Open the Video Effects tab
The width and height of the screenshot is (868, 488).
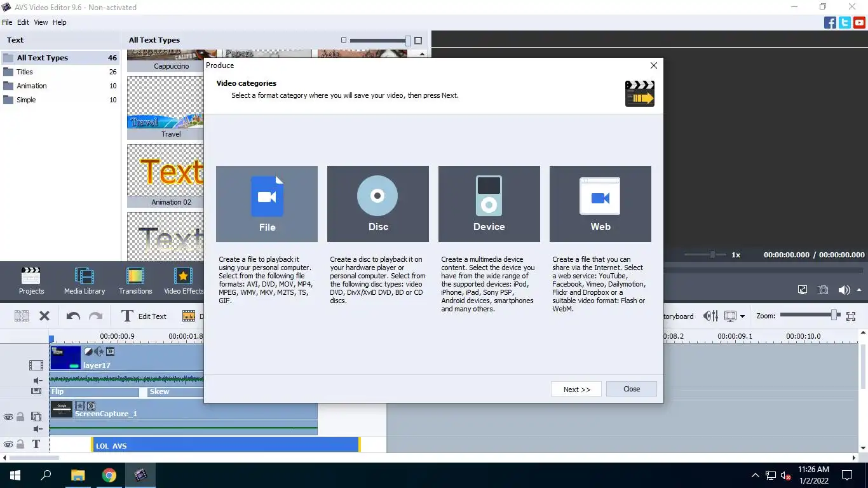(184, 281)
